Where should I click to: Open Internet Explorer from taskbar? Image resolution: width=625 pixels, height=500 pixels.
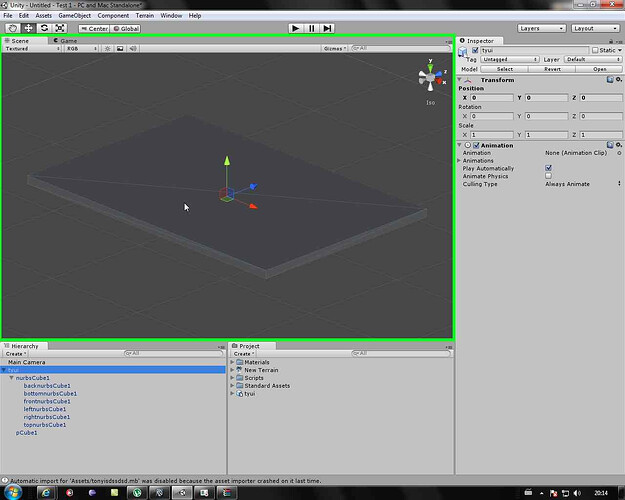(46, 493)
